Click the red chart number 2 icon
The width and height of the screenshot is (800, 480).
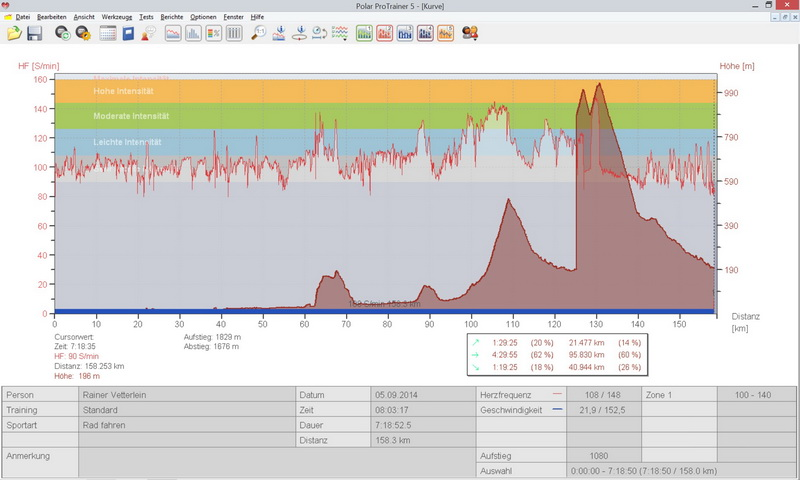click(x=385, y=34)
